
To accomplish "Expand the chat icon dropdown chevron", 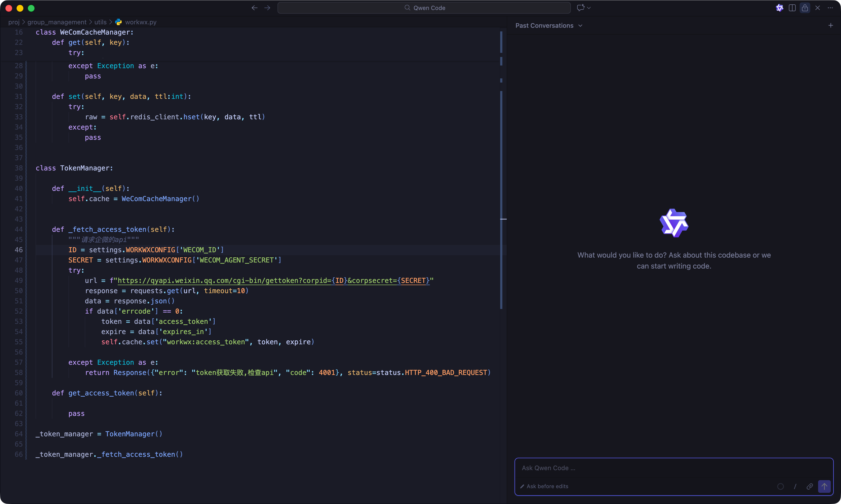I will [x=589, y=8].
